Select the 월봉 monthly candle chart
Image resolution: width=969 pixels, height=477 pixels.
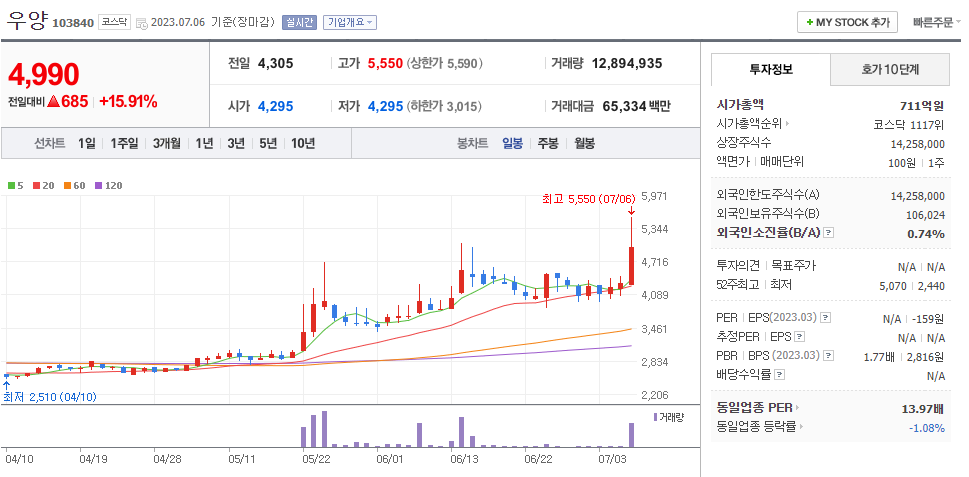click(585, 143)
